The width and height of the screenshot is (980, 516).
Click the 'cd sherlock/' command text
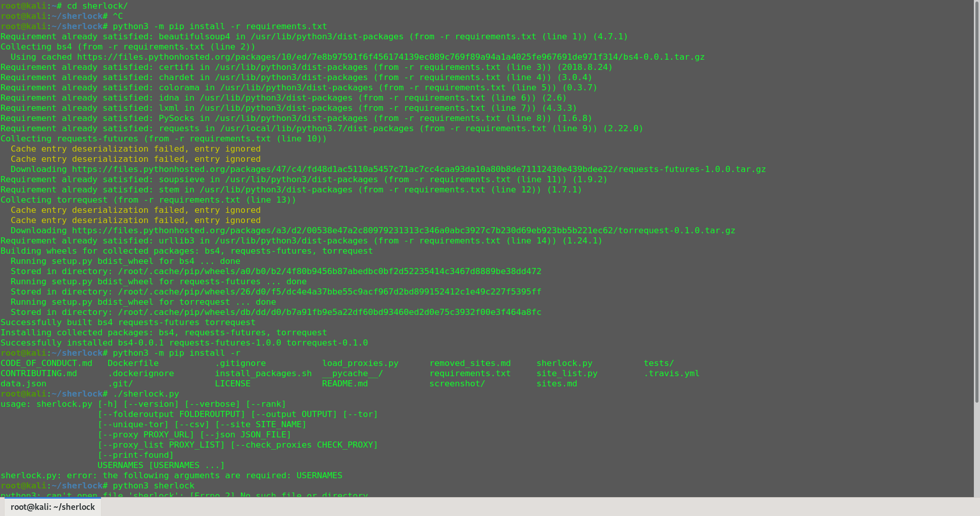(97, 6)
